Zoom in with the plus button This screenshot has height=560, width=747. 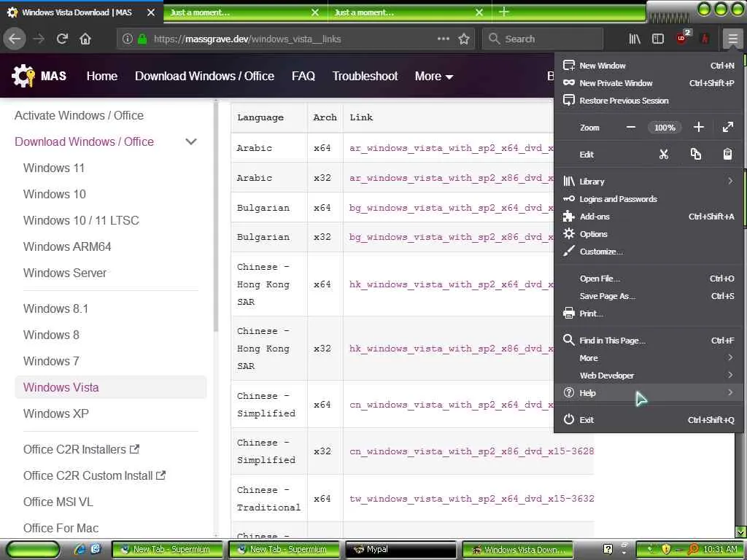pos(698,127)
